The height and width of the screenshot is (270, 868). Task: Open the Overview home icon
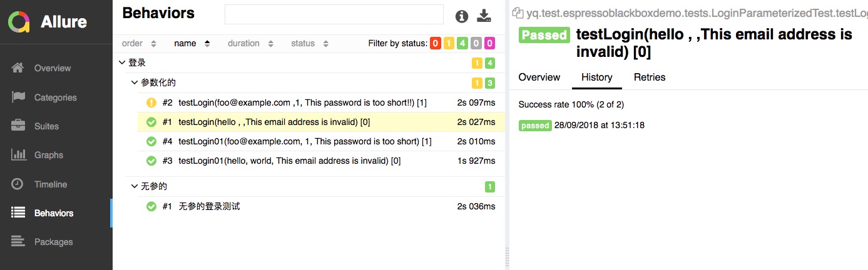click(x=18, y=67)
